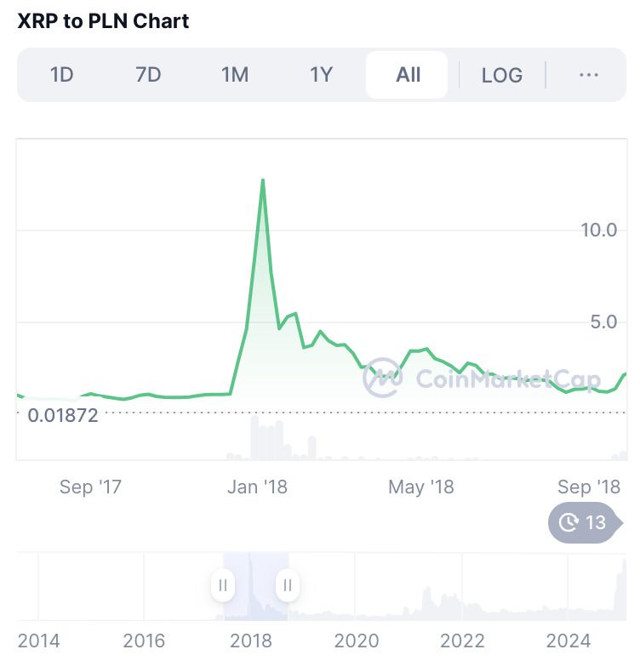The width and height of the screenshot is (640, 672).
Task: Click the volume bars near Jan '18
Action: (x=268, y=438)
